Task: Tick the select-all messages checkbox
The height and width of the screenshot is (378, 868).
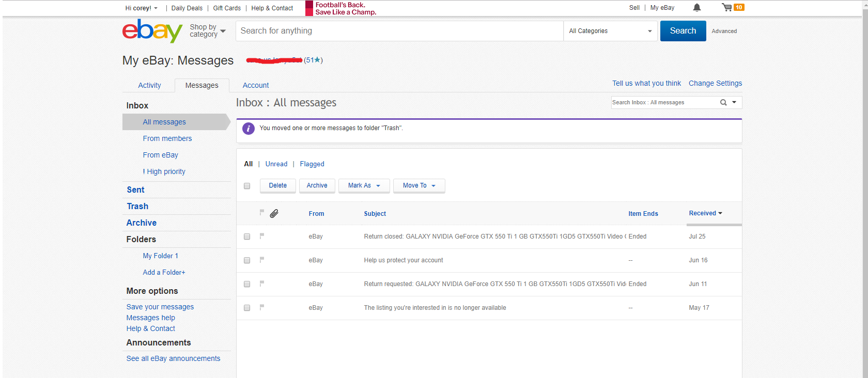Action: (247, 186)
